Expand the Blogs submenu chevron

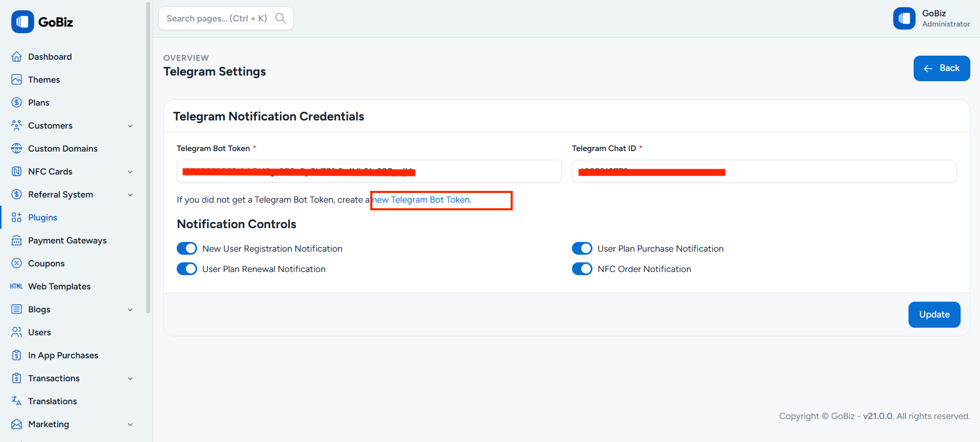click(130, 310)
